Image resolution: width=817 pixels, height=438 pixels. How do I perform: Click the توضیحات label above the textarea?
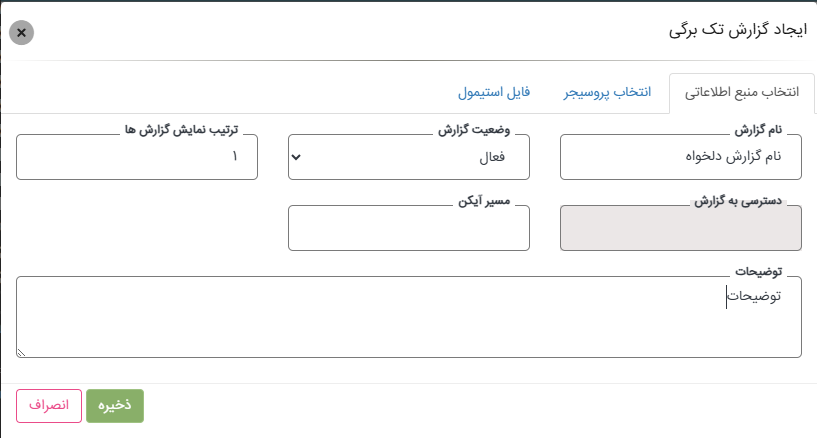click(759, 271)
